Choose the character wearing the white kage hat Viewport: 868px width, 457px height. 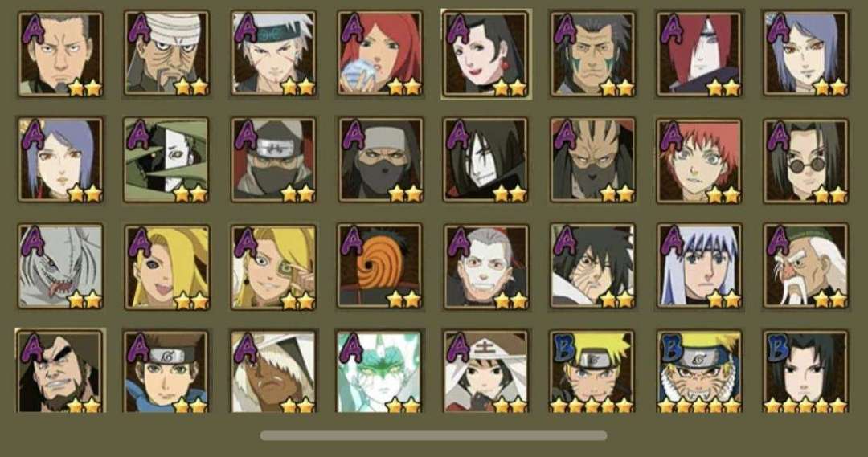coord(486,372)
